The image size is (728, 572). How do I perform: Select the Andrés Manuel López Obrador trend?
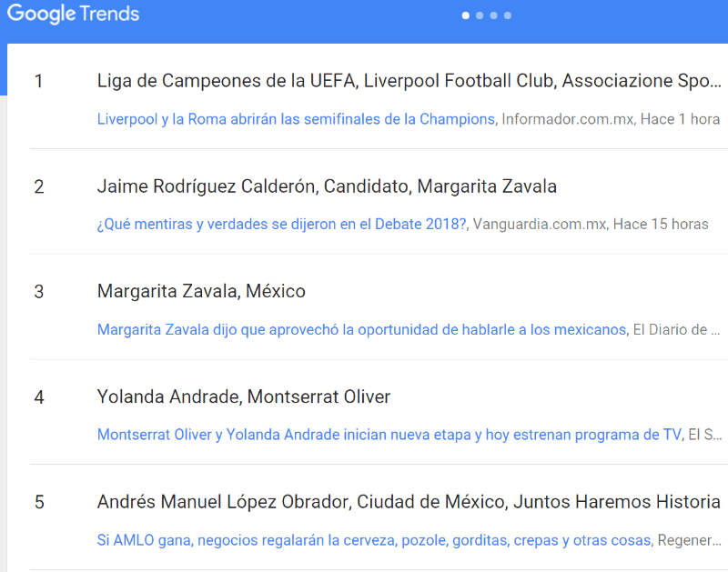(409, 502)
